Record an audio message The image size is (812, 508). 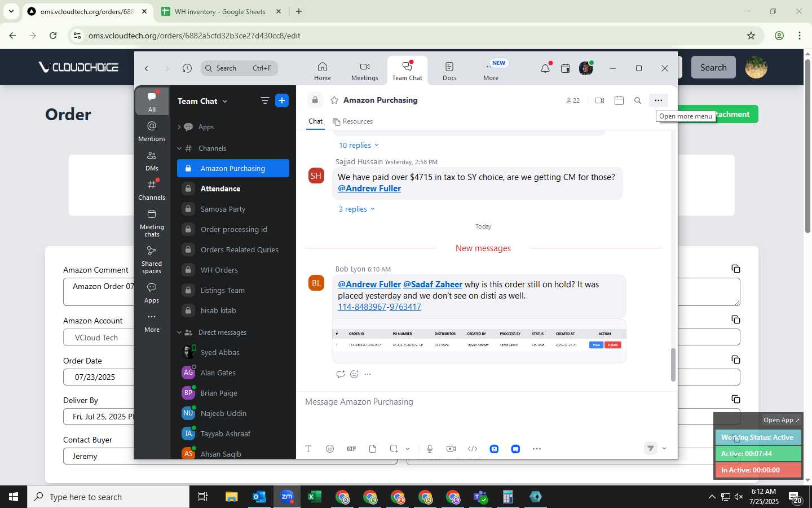(x=430, y=449)
